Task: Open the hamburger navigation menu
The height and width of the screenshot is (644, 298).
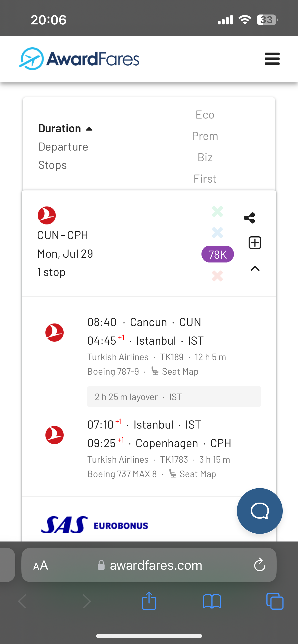Action: coord(272,59)
